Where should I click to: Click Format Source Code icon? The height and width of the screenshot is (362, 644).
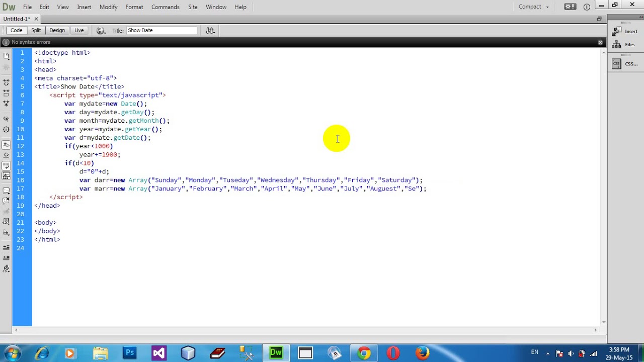point(6,268)
